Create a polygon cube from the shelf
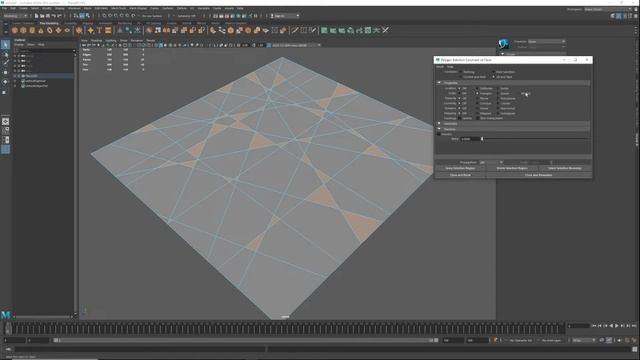 click(x=23, y=30)
